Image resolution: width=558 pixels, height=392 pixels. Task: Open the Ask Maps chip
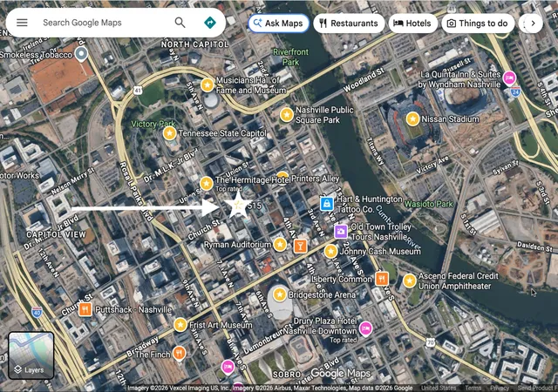click(279, 24)
